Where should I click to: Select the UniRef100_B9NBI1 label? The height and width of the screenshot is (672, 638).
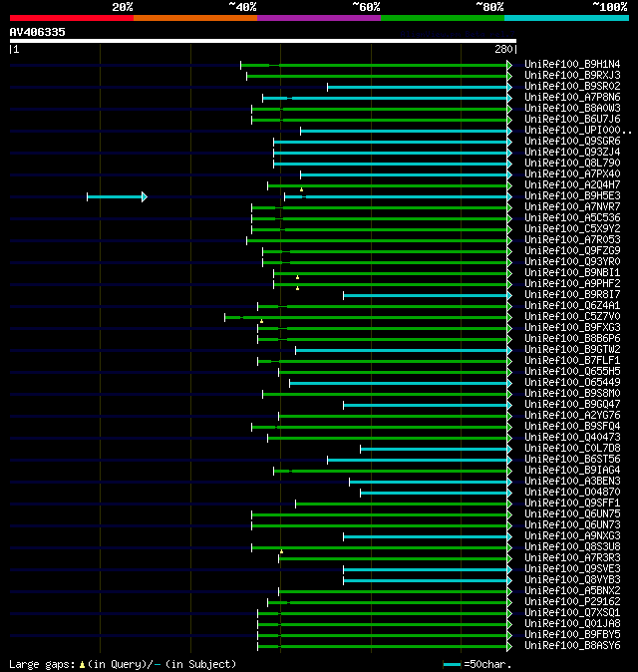(x=572, y=272)
